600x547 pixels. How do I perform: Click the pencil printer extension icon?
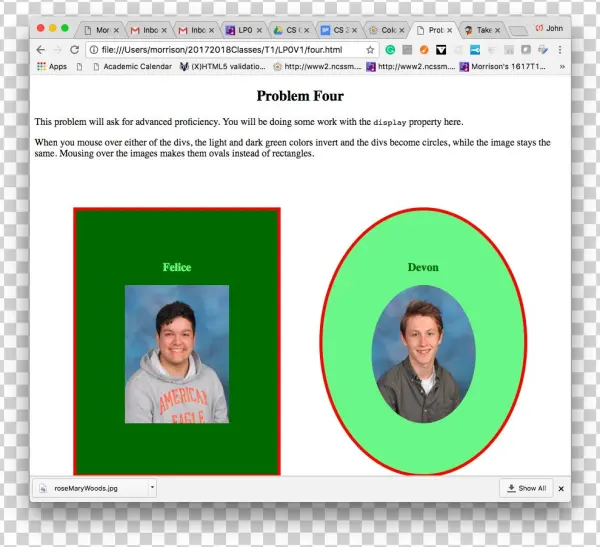tap(543, 50)
